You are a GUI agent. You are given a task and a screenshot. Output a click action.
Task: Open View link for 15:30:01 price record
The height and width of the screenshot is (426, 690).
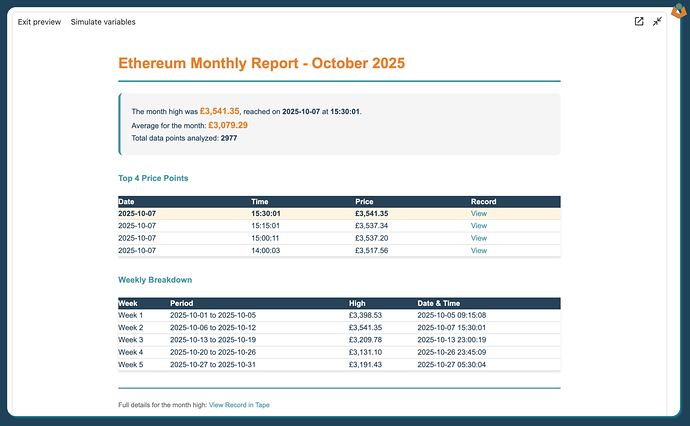(x=479, y=214)
